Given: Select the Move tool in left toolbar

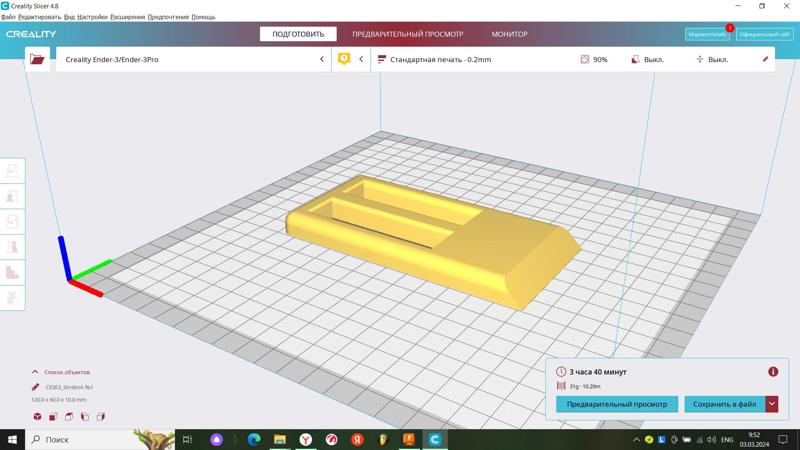Looking at the screenshot, I should point(12,171).
